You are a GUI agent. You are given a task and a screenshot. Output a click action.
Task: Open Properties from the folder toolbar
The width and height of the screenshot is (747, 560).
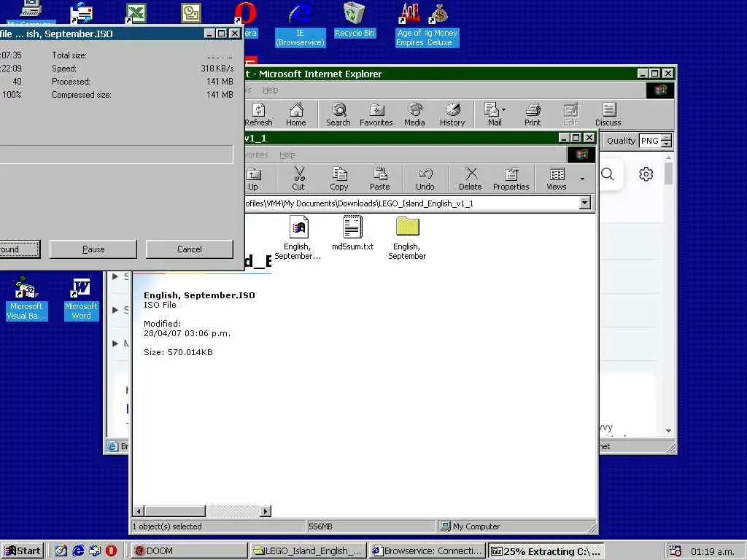(511, 179)
